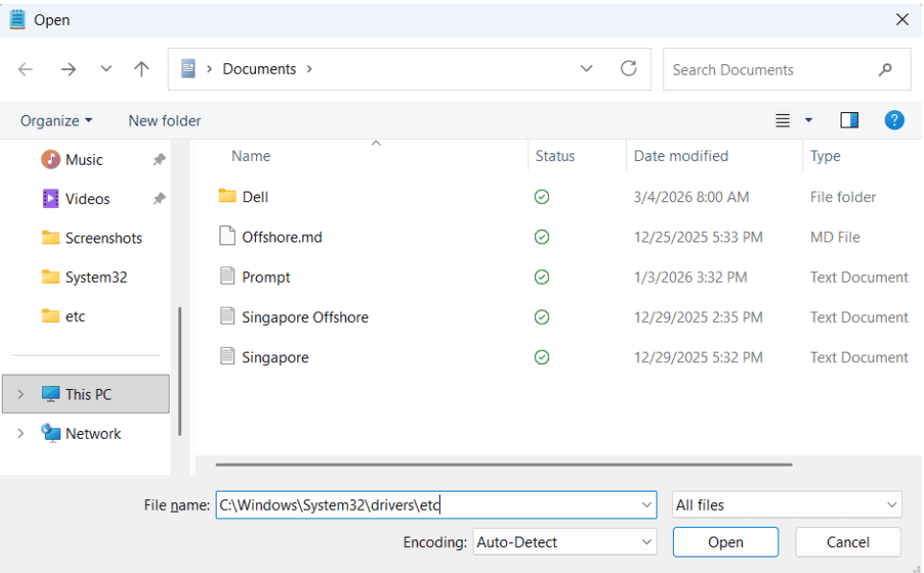Viewport: 924px width, 573px height.
Task: Click the pin icon beside Videos
Action: [159, 199]
